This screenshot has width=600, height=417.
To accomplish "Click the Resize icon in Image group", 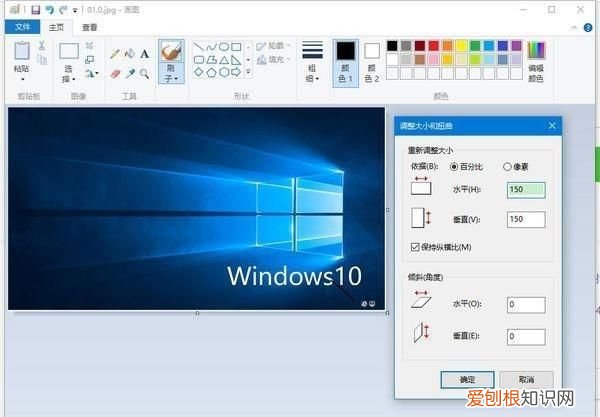I will point(90,60).
